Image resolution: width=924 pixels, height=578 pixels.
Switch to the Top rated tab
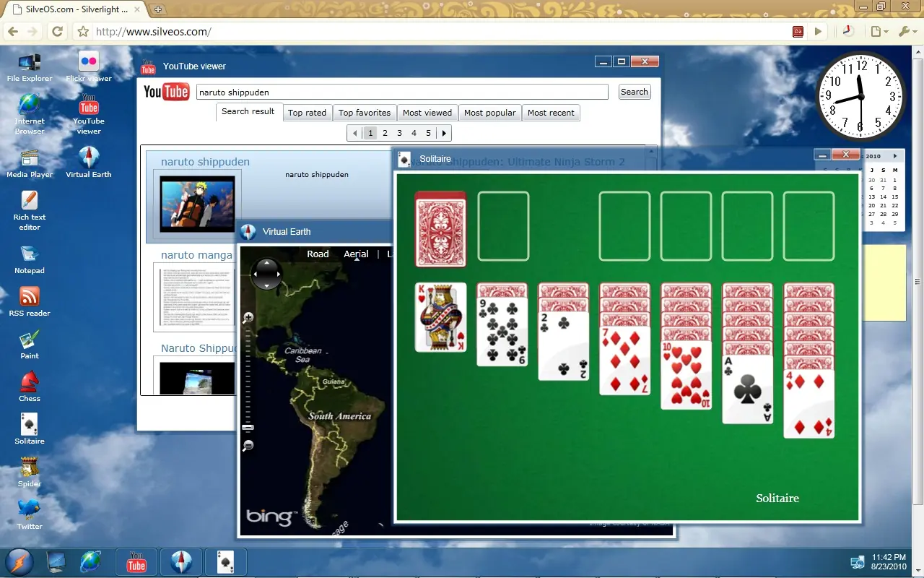[307, 113]
